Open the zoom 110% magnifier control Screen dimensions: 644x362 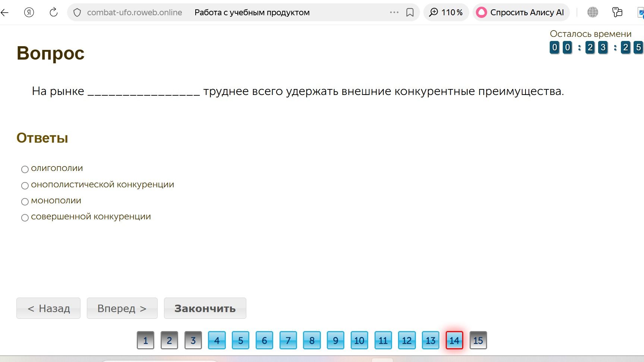click(446, 12)
